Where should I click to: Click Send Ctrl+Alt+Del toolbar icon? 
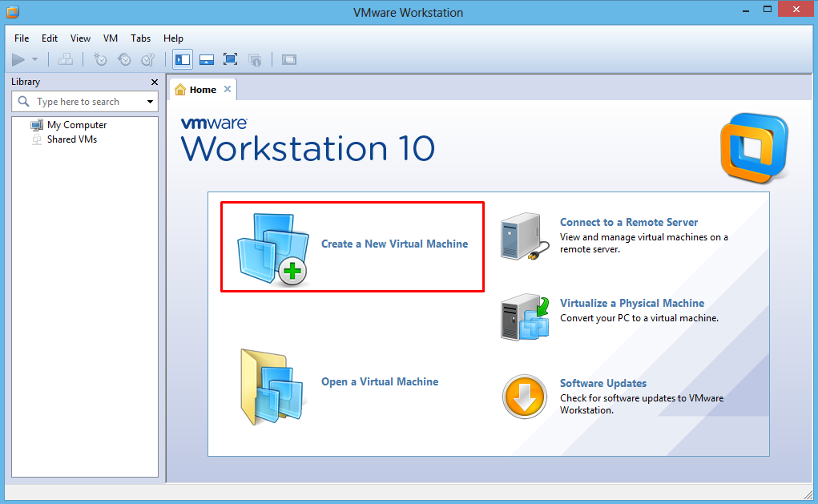[x=66, y=60]
